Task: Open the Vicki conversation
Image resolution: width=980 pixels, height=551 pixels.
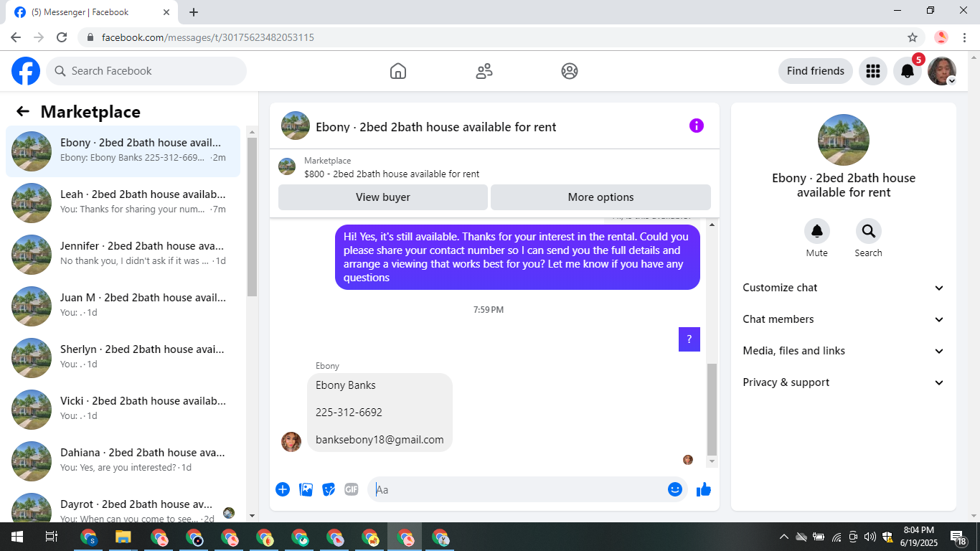Action: coord(123,410)
